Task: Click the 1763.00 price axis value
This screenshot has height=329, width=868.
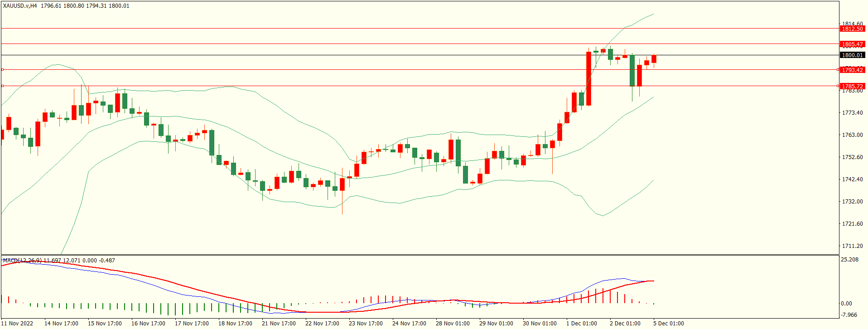Action: (852, 135)
